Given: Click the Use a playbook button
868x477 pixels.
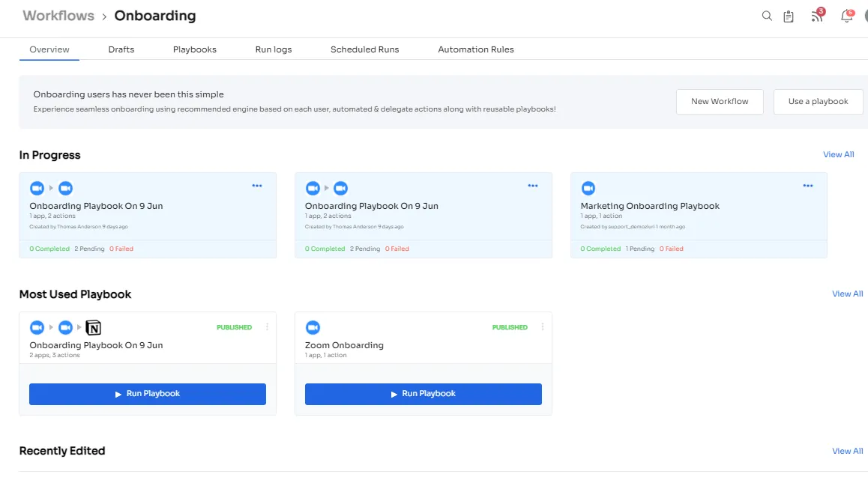Looking at the screenshot, I should point(819,102).
